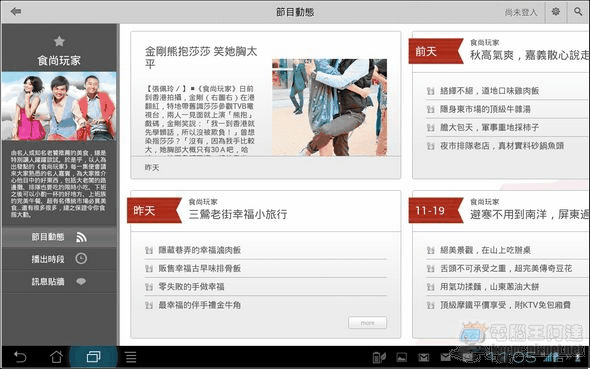Viewport: 590px width, 369px height.
Task: Select item 隱身東市場的頂級牛雜湯
Action: click(x=485, y=109)
